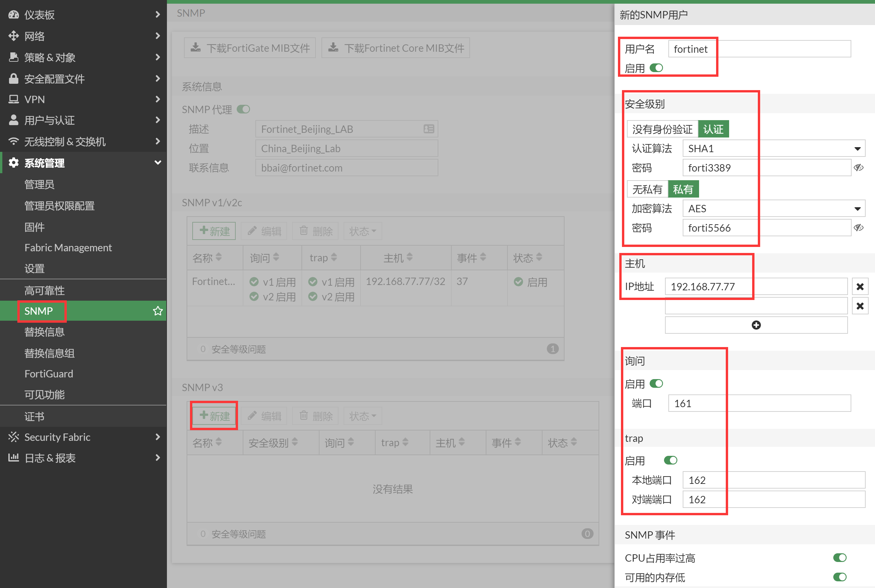Click the trap local port field
This screenshot has width=875, height=588.
pos(774,480)
